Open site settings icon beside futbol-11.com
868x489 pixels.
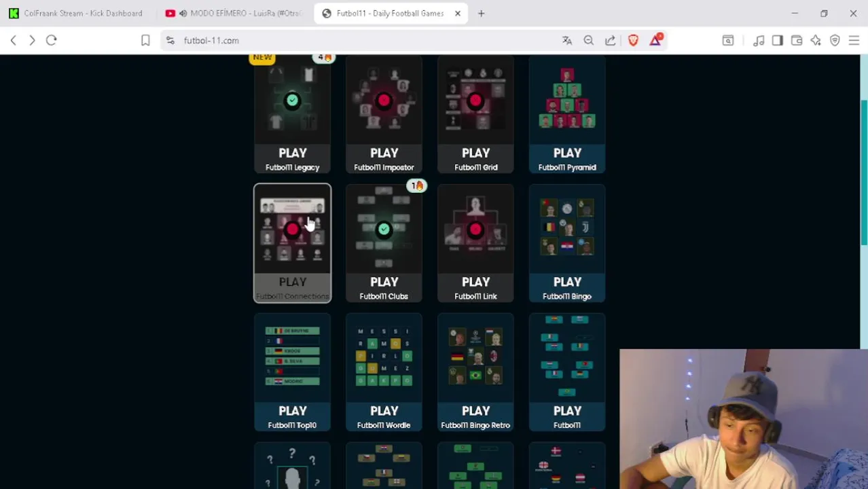point(170,41)
